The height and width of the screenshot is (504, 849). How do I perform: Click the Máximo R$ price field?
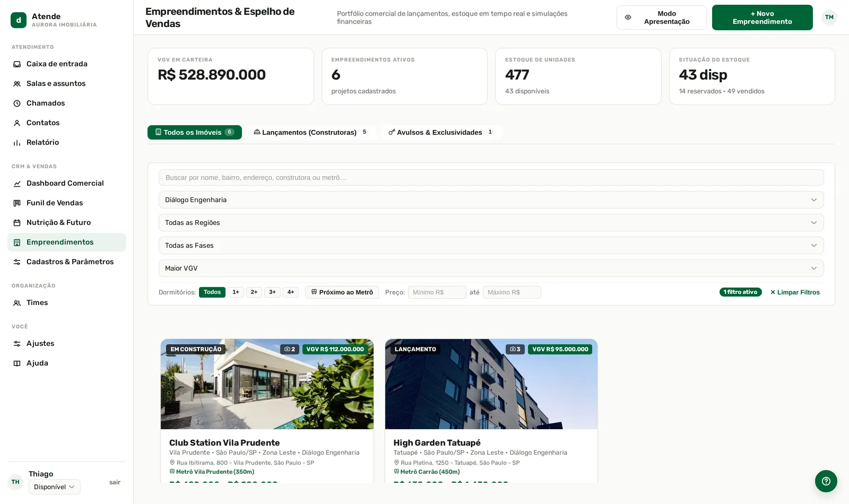tap(512, 292)
